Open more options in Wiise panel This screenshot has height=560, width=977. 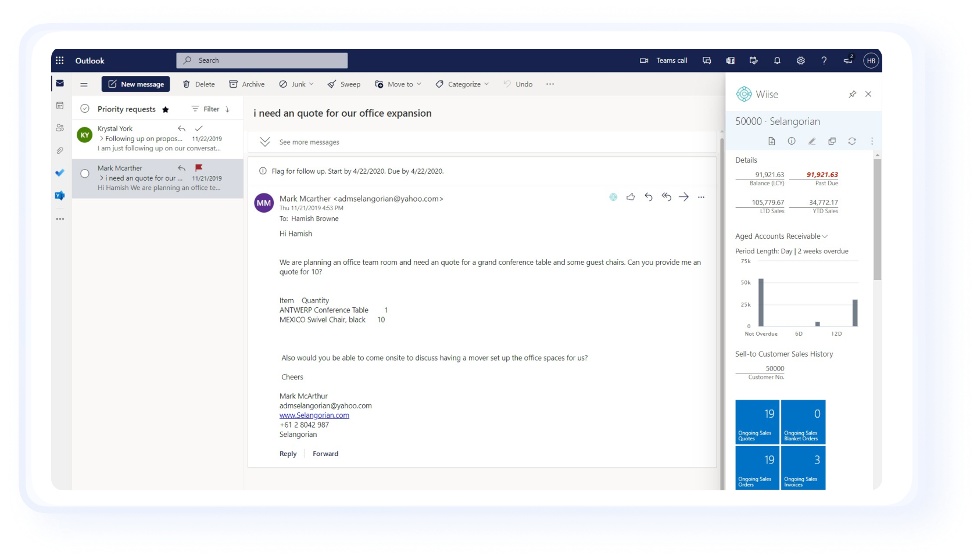pyautogui.click(x=872, y=141)
